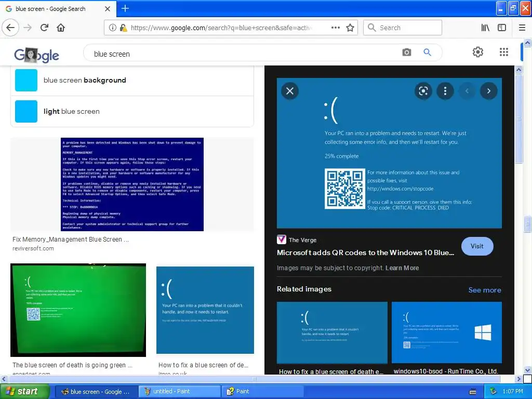Click the preview panel scroll down arrow
Image resolution: width=532 pixels, height=399 pixels.
pos(528,370)
